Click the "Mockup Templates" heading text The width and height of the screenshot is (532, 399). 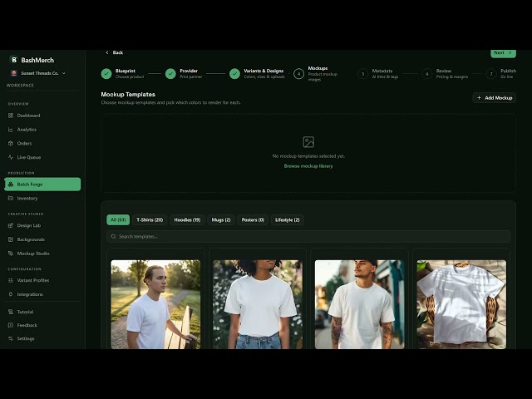click(x=128, y=94)
